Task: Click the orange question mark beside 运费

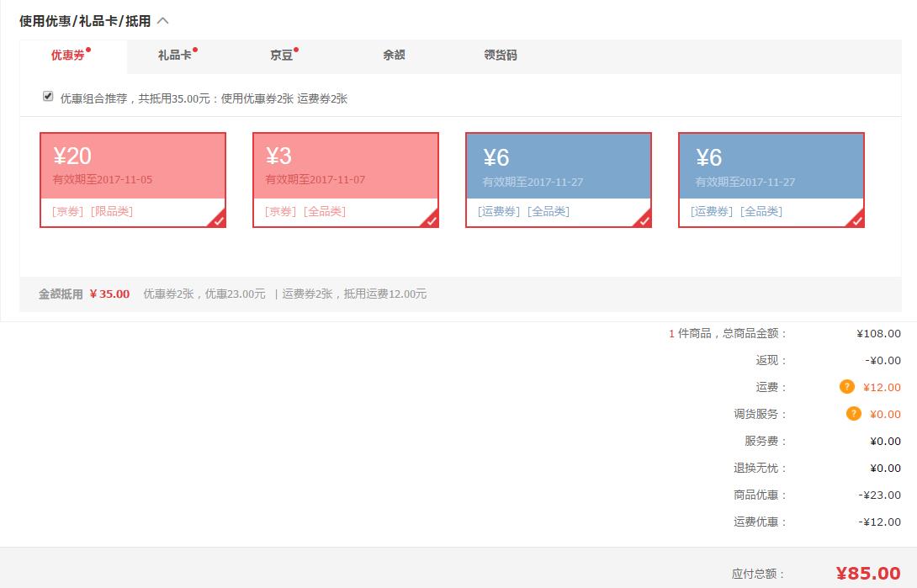Action: [x=845, y=387]
